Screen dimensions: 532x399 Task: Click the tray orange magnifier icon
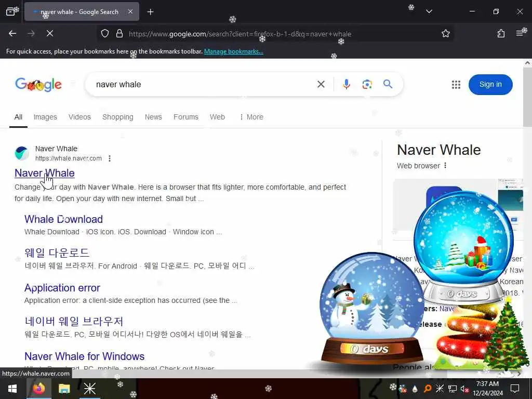(x=427, y=389)
